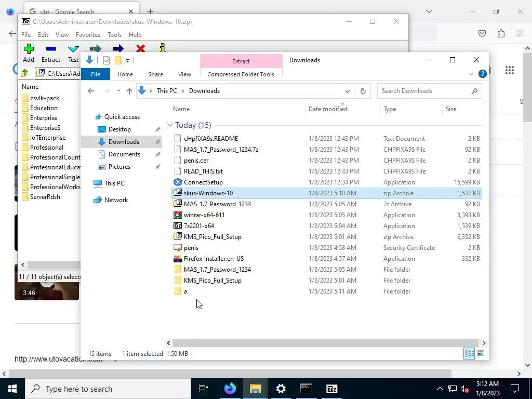Select Desktop in Quick access
Image resolution: width=532 pixels, height=399 pixels.
[119, 129]
